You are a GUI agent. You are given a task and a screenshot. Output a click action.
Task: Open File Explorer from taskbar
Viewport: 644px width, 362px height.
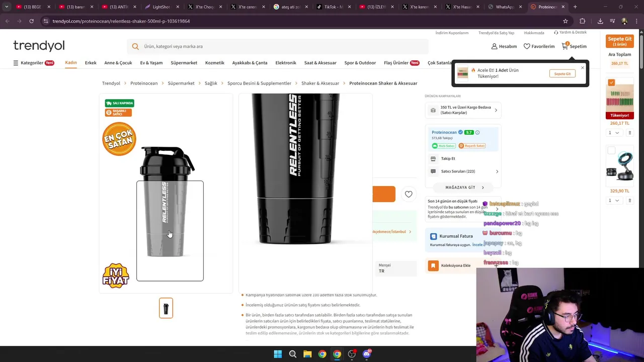point(307,354)
